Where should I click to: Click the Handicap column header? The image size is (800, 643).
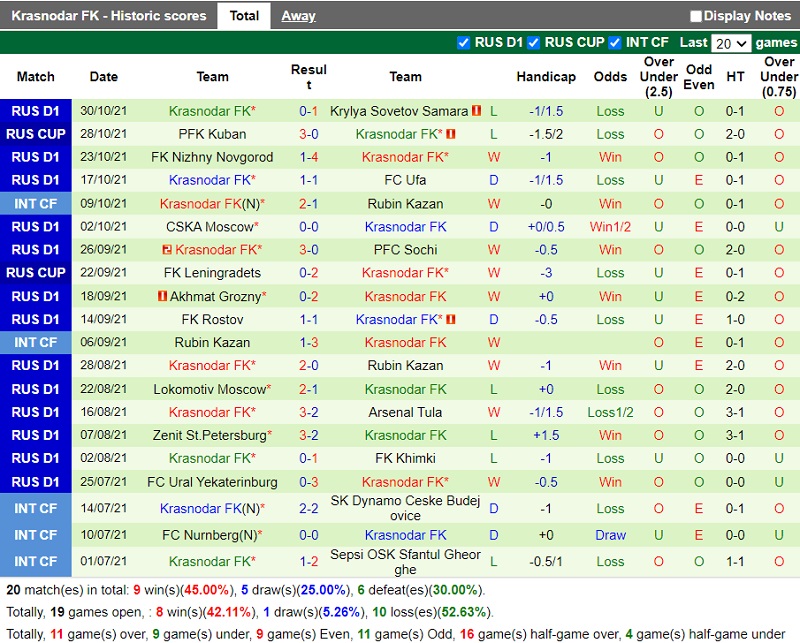tap(546, 77)
